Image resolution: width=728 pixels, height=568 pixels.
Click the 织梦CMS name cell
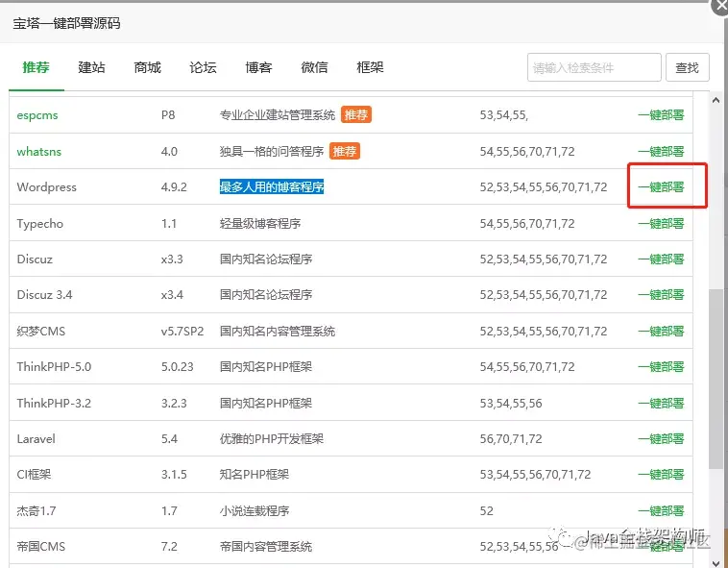[x=41, y=332]
